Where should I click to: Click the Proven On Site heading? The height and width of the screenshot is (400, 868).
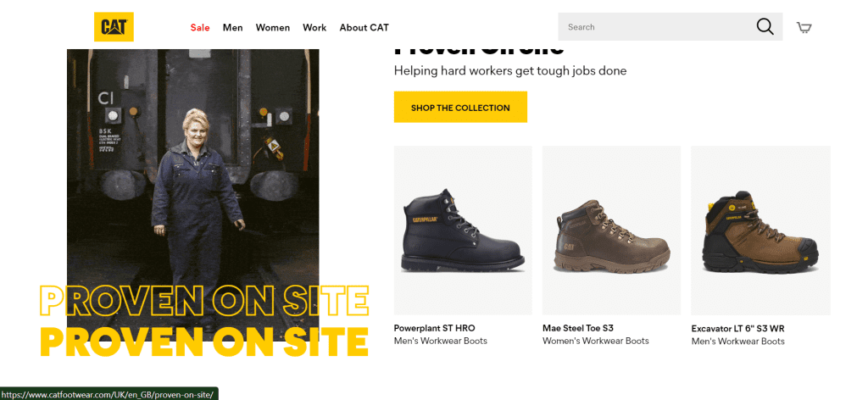point(479,51)
